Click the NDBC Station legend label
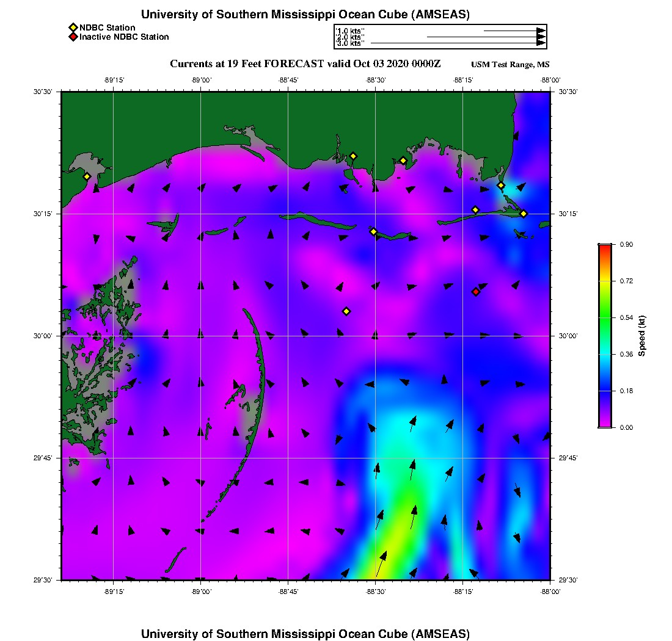 coord(107,27)
